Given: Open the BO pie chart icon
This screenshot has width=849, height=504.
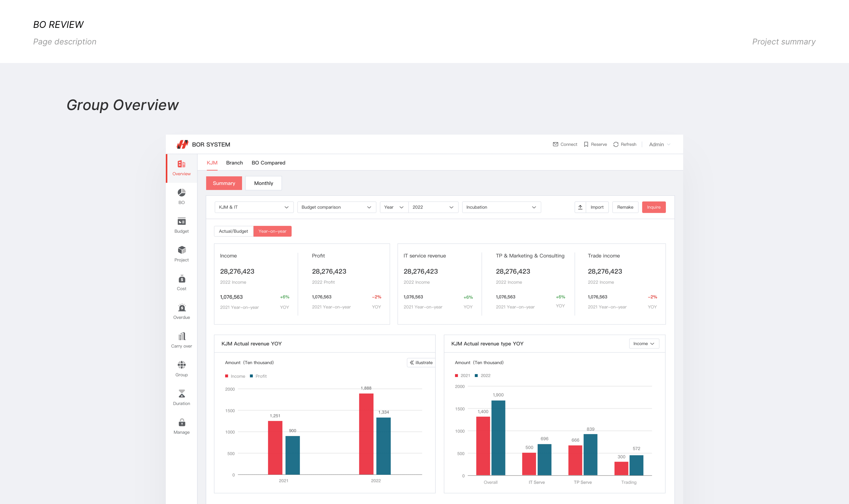Looking at the screenshot, I should (x=182, y=193).
